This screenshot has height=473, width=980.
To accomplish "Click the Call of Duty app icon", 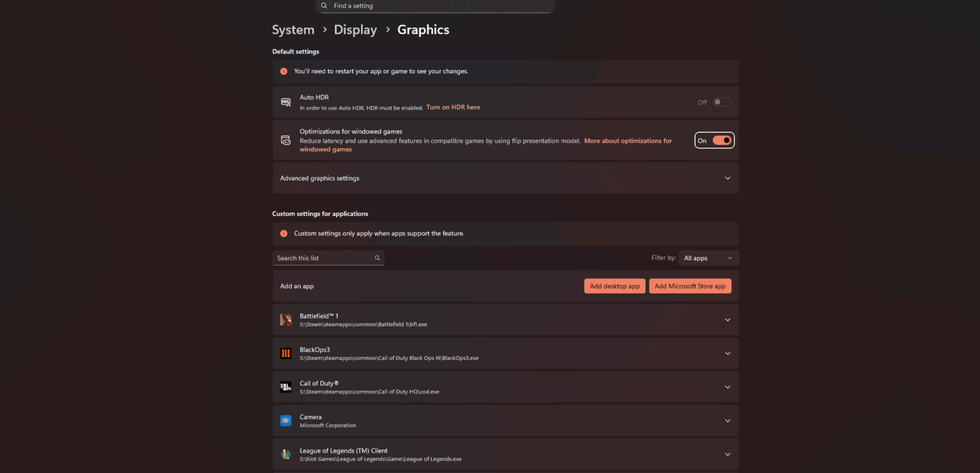I will [285, 386].
